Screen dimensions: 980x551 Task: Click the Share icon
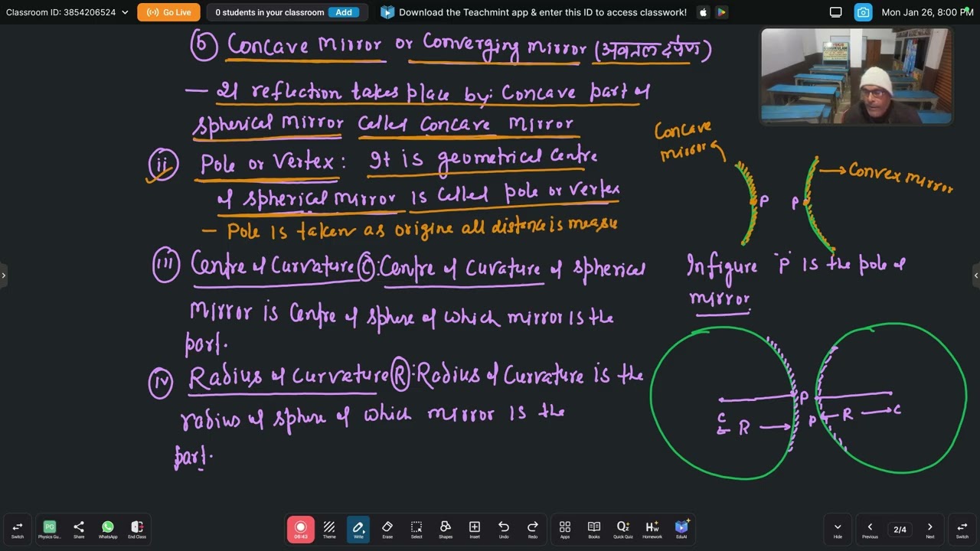(x=79, y=530)
